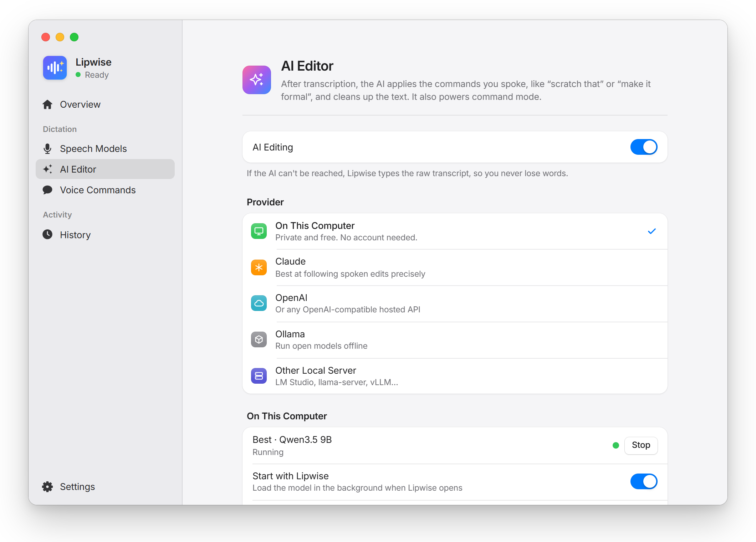The width and height of the screenshot is (756, 542).
Task: Open the History page
Action: click(x=105, y=235)
